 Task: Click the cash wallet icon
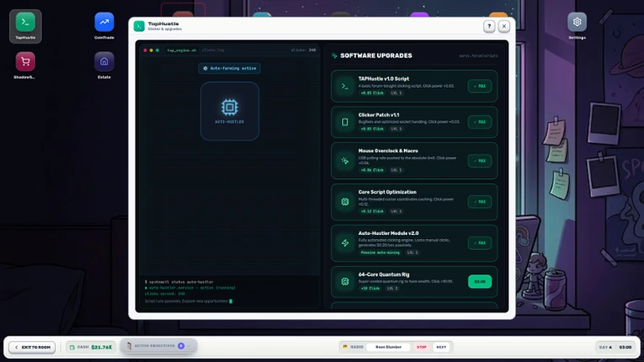click(72, 347)
